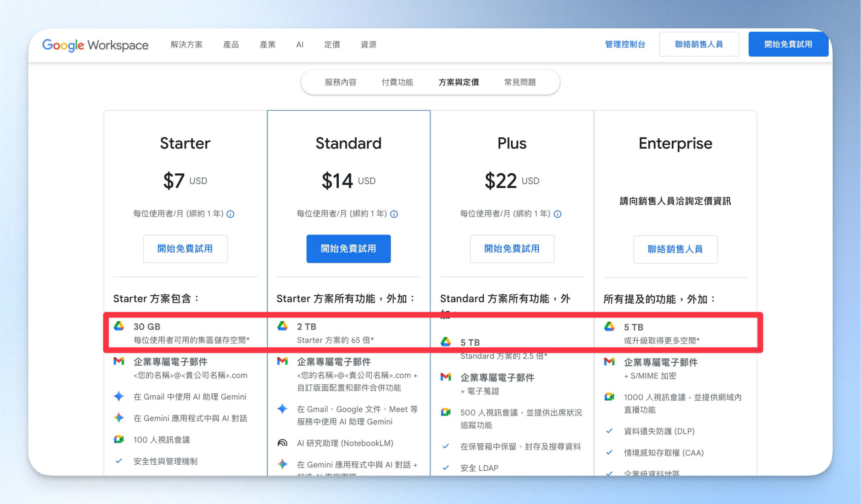Select the 服務內容 tab

point(341,82)
